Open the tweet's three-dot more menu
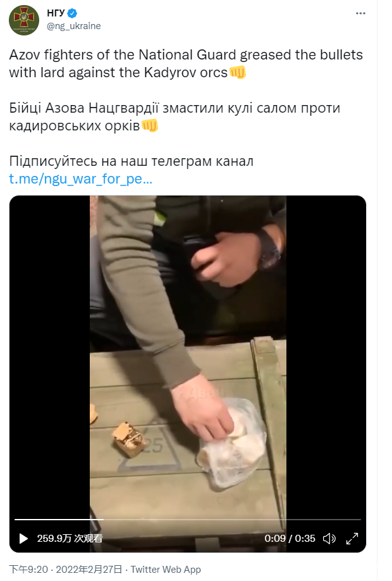 [x=360, y=13]
